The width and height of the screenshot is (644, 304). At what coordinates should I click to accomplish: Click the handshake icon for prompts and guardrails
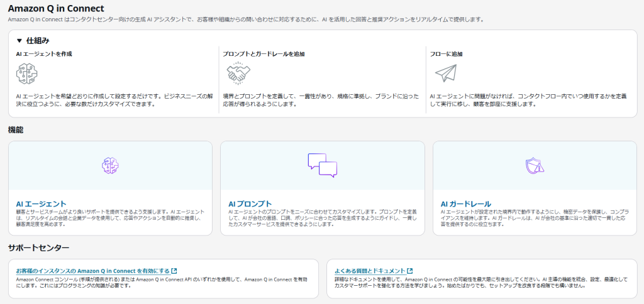tap(238, 73)
